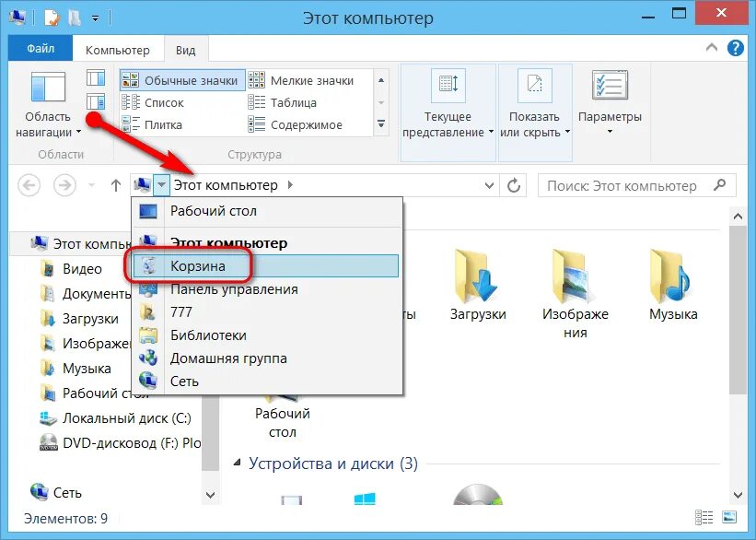This screenshot has height=540, width=756.
Task: Refresh the current folder
Action: tap(514, 185)
